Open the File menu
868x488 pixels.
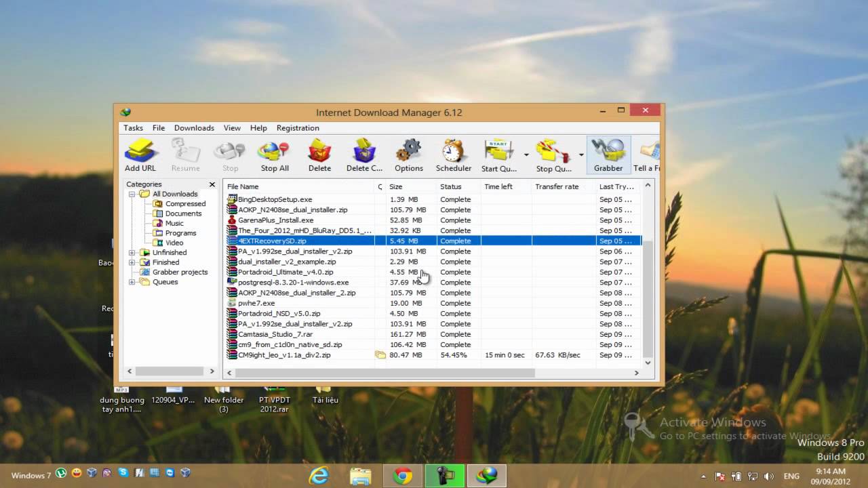pyautogui.click(x=159, y=127)
